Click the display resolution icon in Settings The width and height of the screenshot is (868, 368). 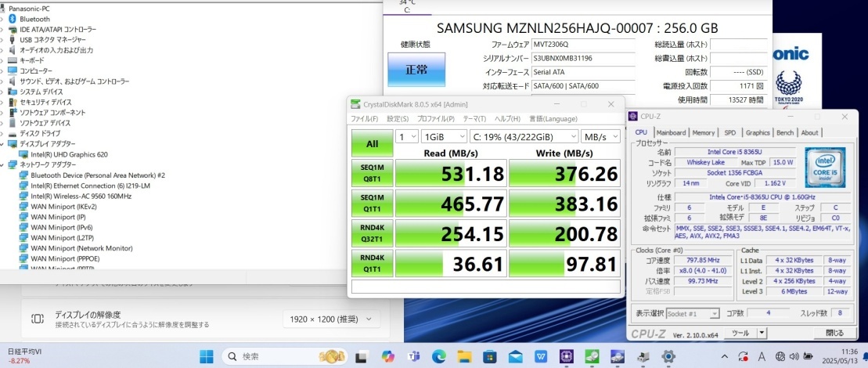pyautogui.click(x=38, y=319)
